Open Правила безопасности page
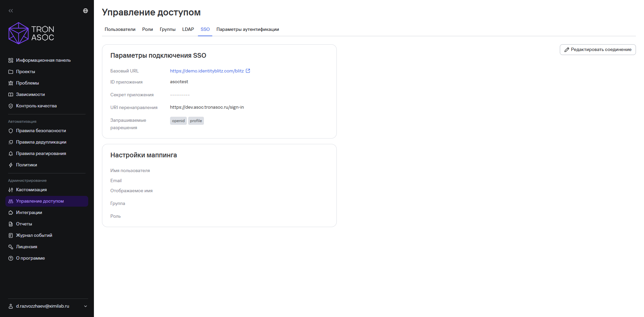 (47, 131)
